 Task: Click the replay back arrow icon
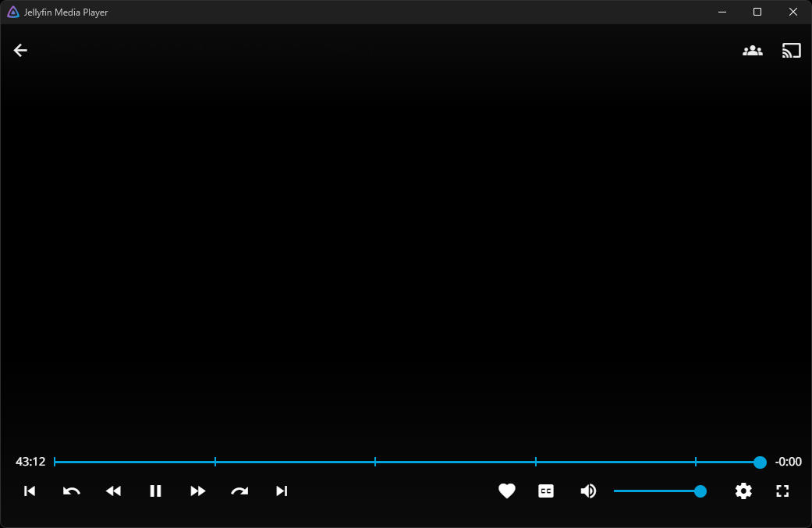(x=72, y=491)
